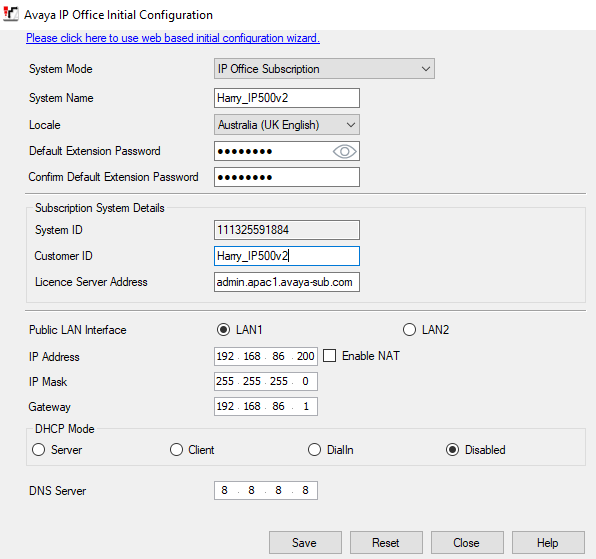Screen dimensions: 596x559
Task: Open the Locale dropdown
Action: click(x=287, y=125)
